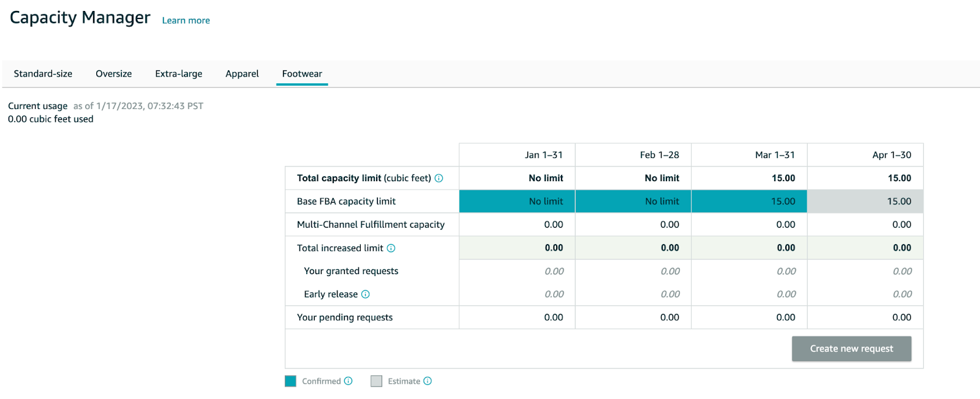The image size is (980, 399).
Task: Select the March Base FBA 15.00 cell
Action: coord(749,201)
